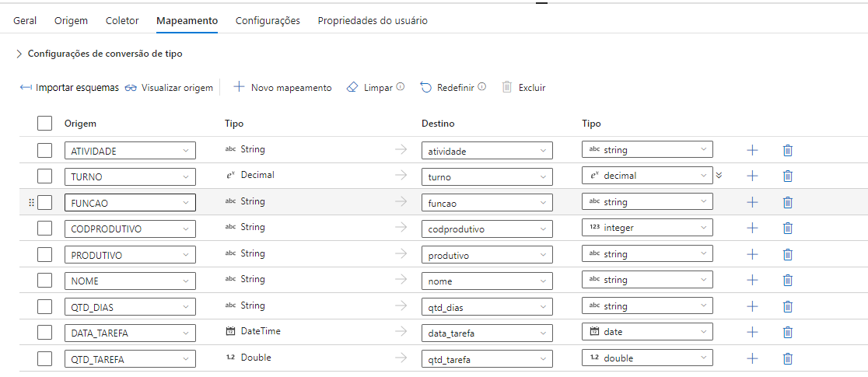Screen dimensions: 868x377
Task: Open the nome destination dropdown
Action: [x=487, y=281]
